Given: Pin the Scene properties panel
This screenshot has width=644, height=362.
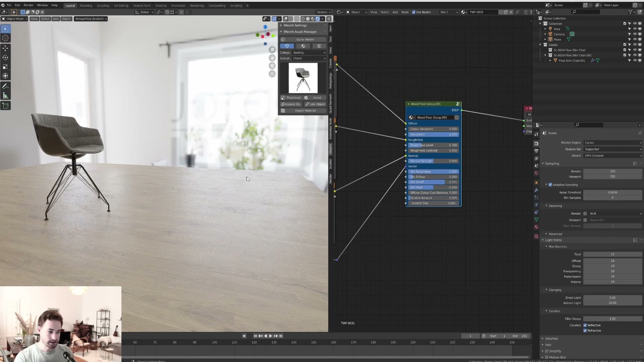Looking at the screenshot, I should [x=640, y=133].
